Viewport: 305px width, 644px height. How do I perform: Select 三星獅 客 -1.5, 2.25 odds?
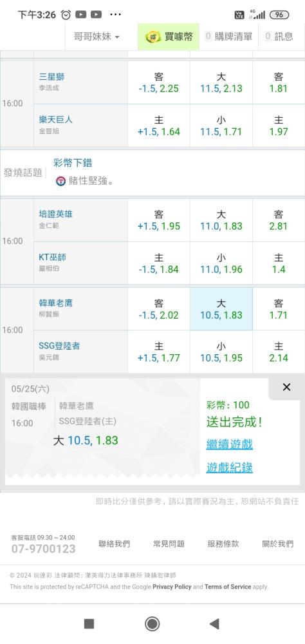pos(159,82)
